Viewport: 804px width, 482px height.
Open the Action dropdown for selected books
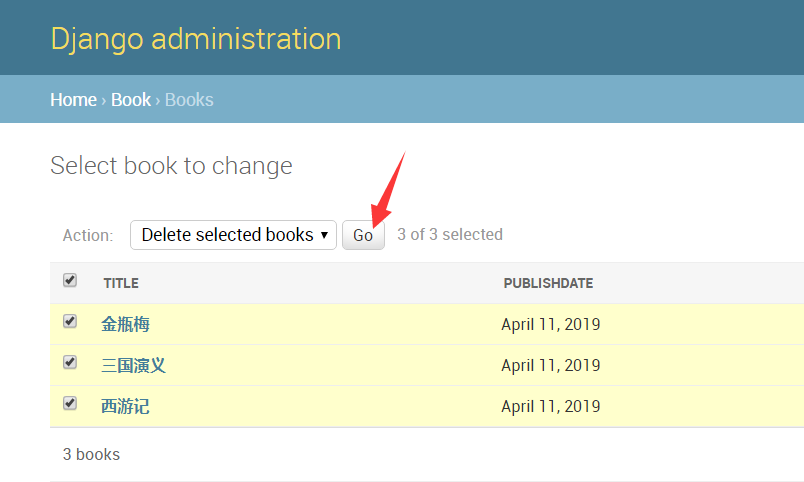pyautogui.click(x=233, y=235)
